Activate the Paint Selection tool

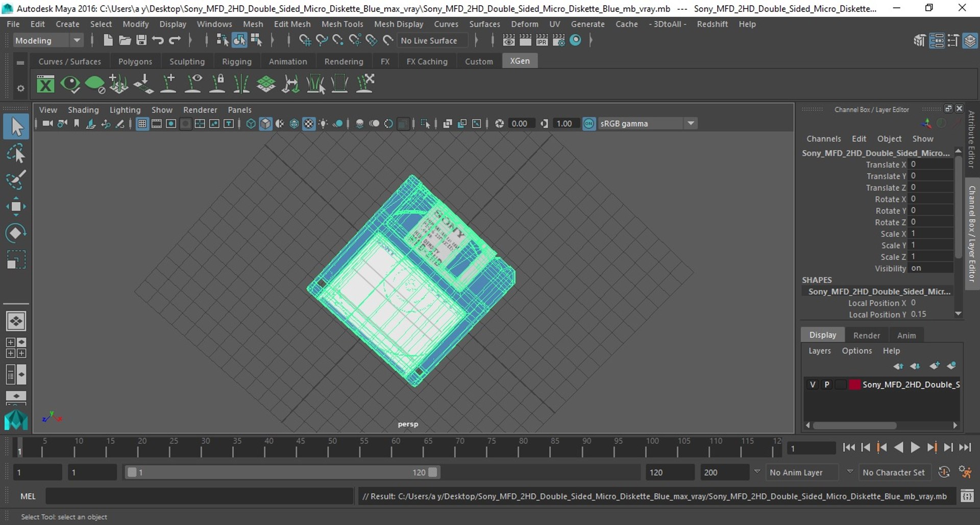pyautogui.click(x=16, y=180)
